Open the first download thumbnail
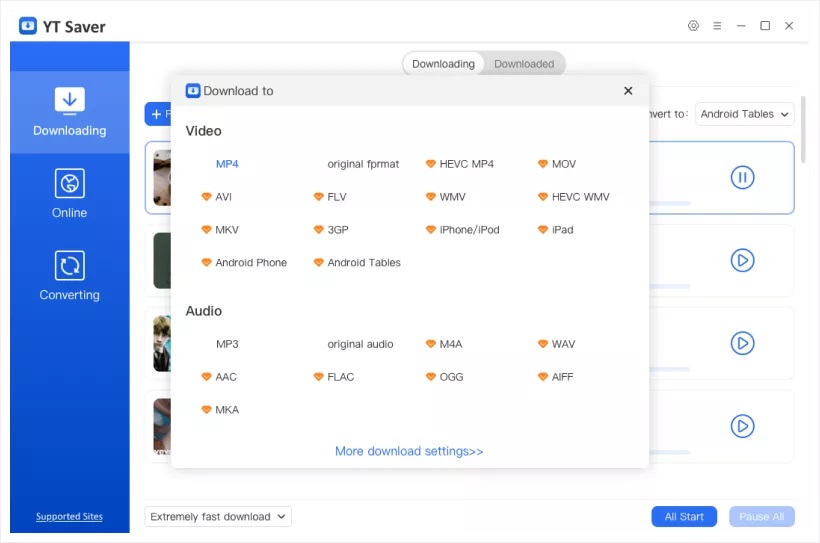 162,178
